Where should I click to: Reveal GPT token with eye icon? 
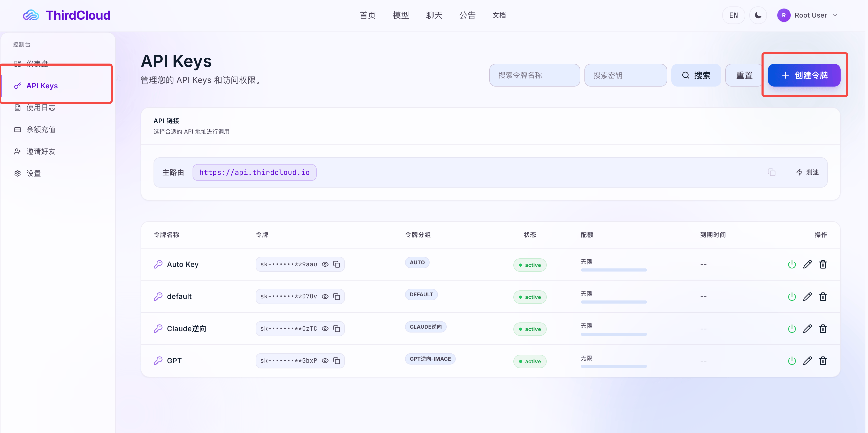325,361
